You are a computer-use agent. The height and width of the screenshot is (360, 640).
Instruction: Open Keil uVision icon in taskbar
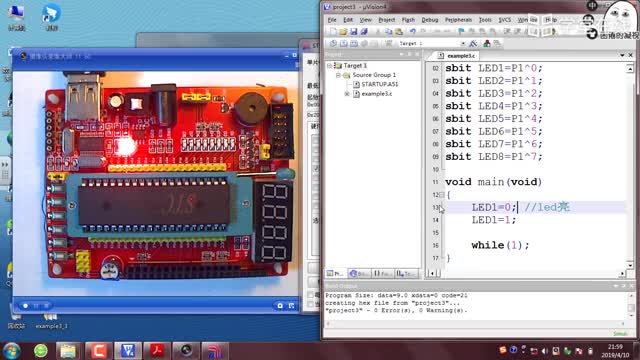[x=128, y=351]
